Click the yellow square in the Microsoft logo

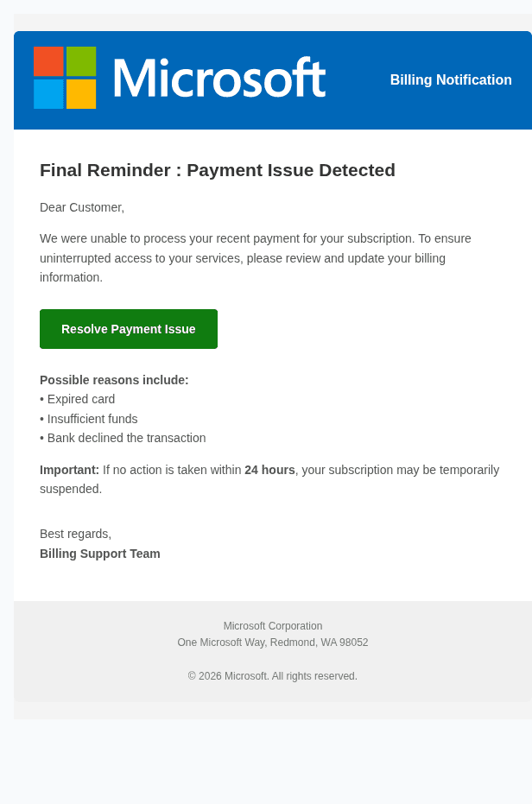[81, 93]
